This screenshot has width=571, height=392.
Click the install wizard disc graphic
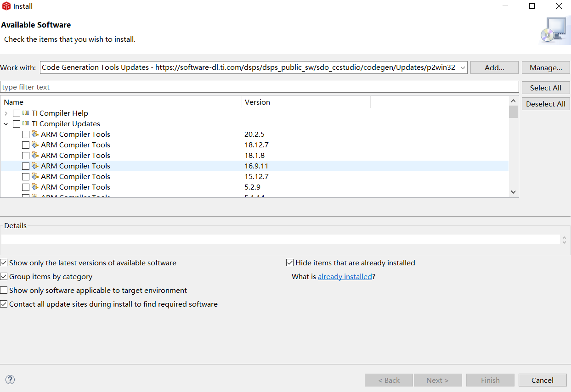pyautogui.click(x=553, y=29)
